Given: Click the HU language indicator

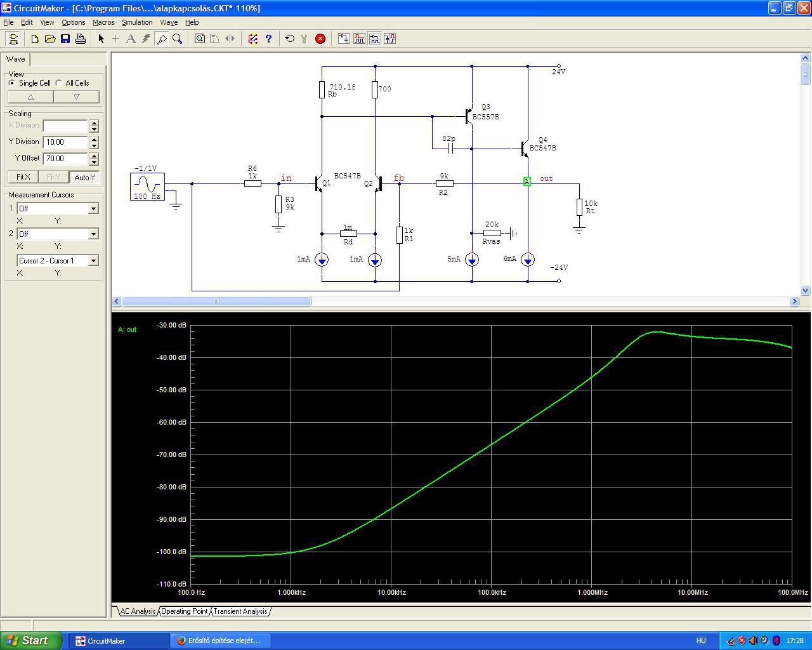Looking at the screenshot, I should pyautogui.click(x=701, y=640).
